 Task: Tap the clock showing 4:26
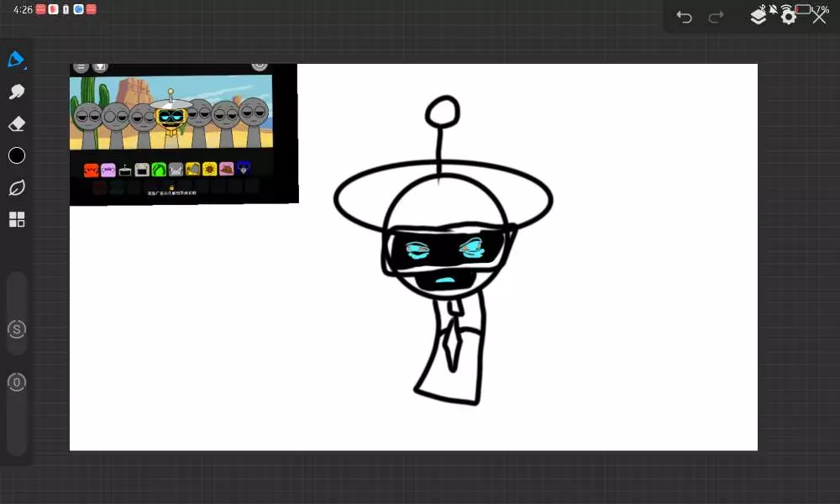pos(23,9)
